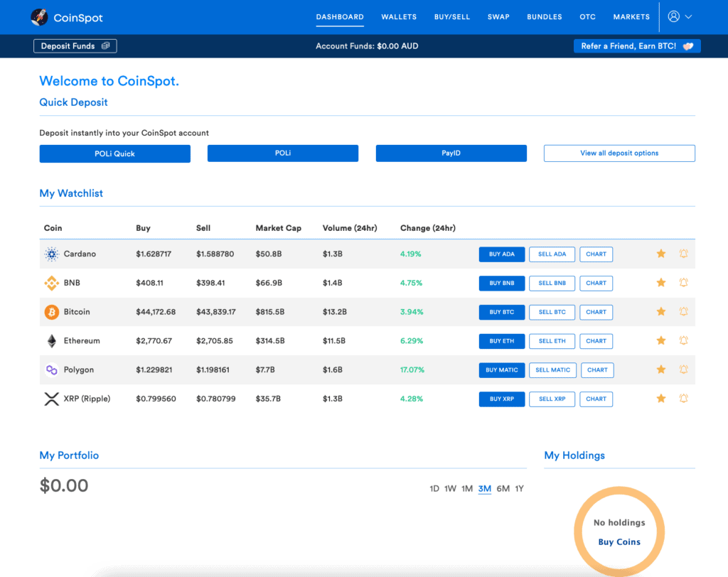Open the Bundles page
The image size is (728, 577).
click(x=544, y=17)
